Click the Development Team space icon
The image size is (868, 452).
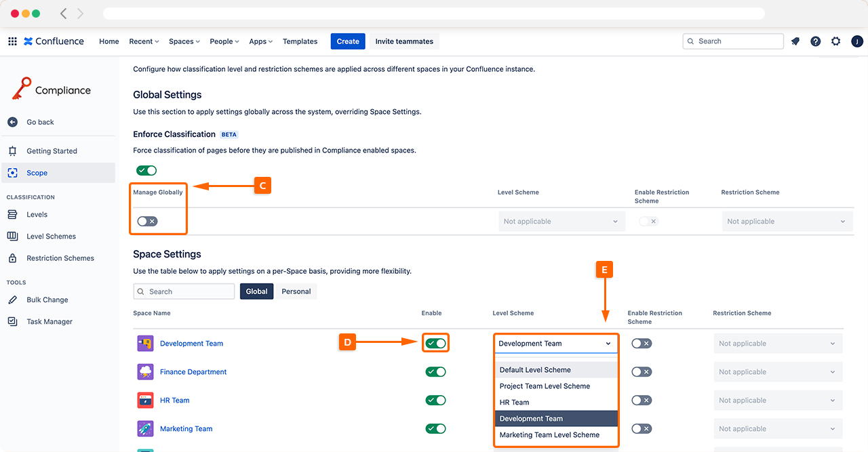click(145, 344)
